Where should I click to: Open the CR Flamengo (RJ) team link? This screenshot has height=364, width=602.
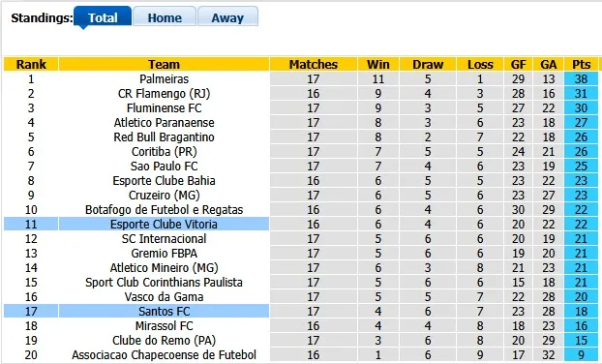164,94
